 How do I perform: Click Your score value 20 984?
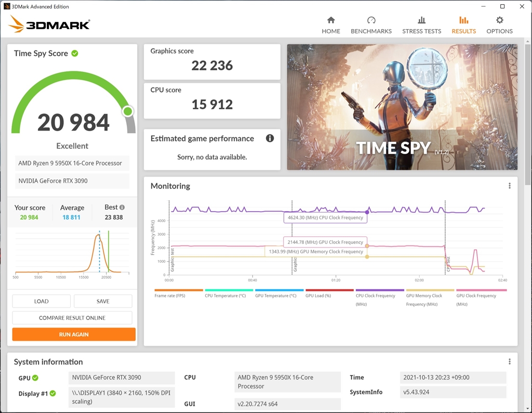point(29,217)
